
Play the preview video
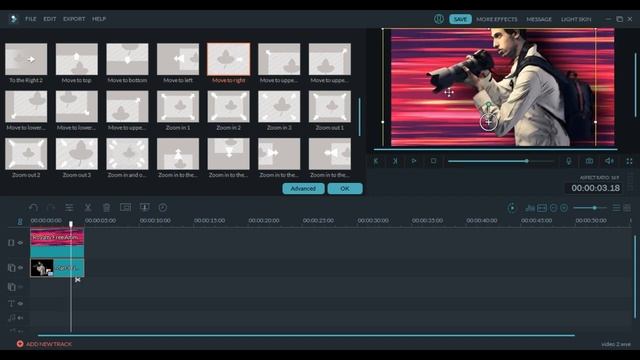414,161
